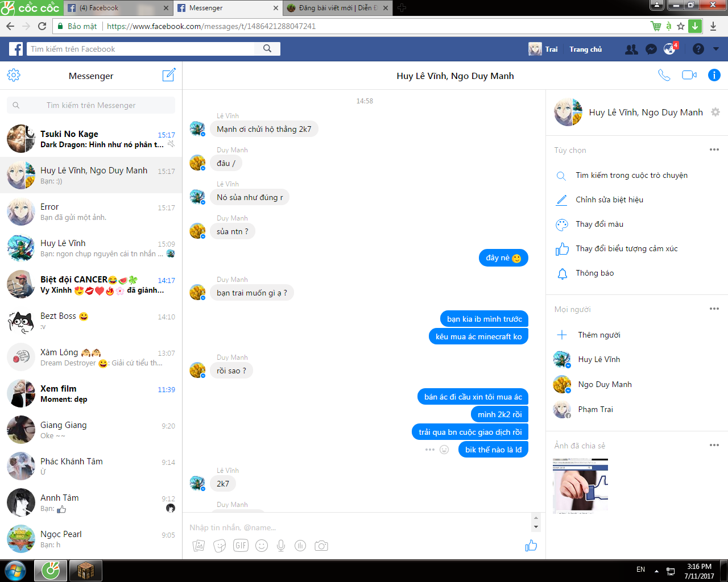Open the Tsuki No Kage conversation
The height and width of the screenshot is (582, 728).
(91, 139)
